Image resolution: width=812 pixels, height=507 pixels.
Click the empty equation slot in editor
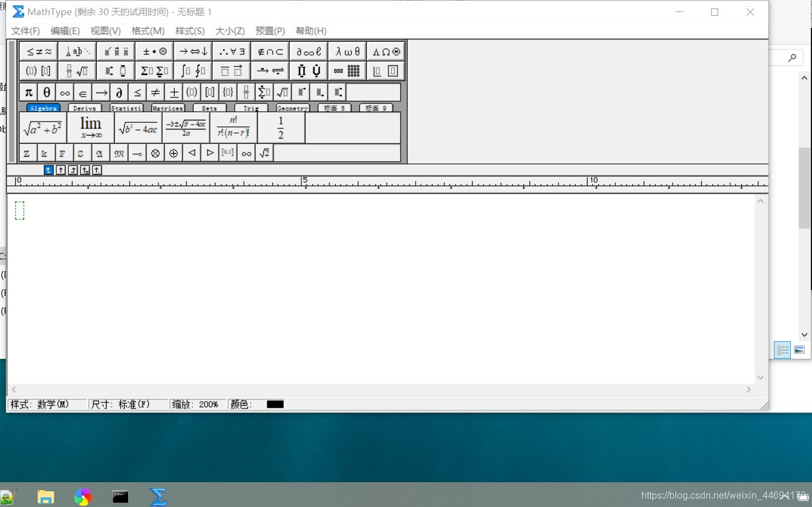[19, 211]
